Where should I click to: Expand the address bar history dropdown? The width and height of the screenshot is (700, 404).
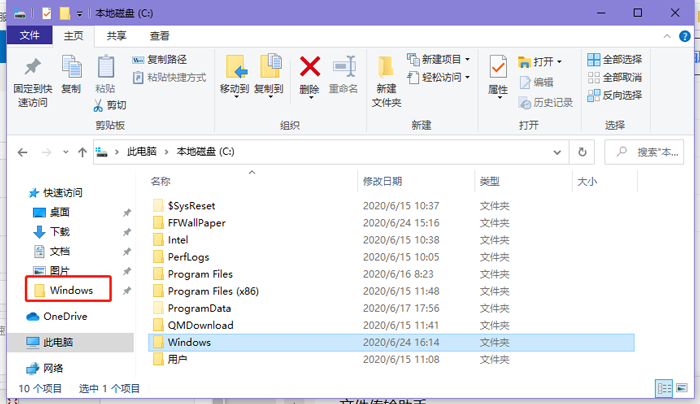(x=557, y=152)
